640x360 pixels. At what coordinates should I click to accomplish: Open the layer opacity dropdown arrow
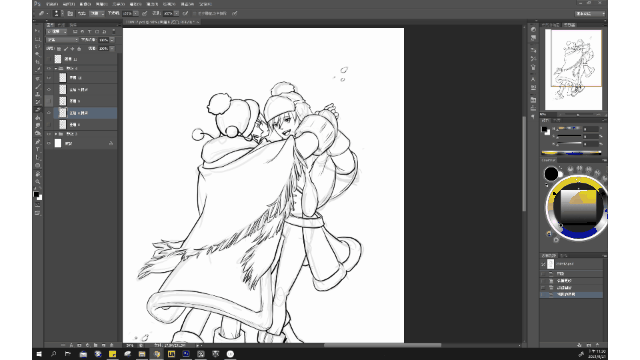pyautogui.click(x=112, y=40)
